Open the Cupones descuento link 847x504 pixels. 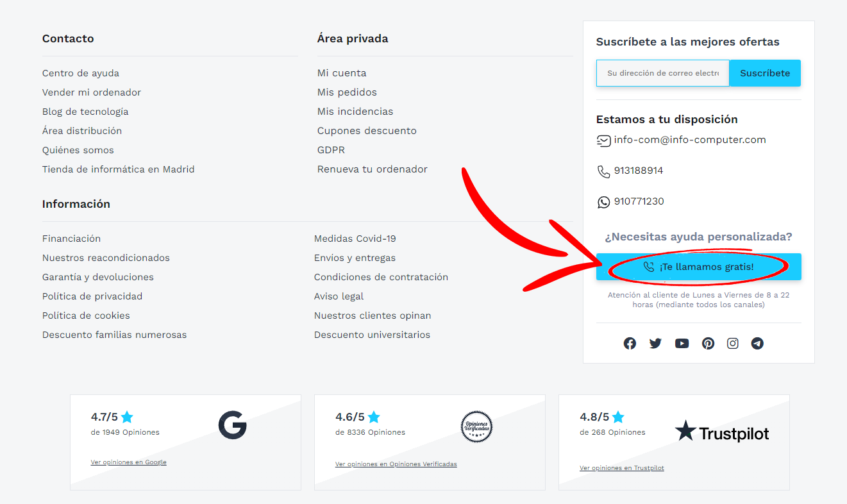367,131
